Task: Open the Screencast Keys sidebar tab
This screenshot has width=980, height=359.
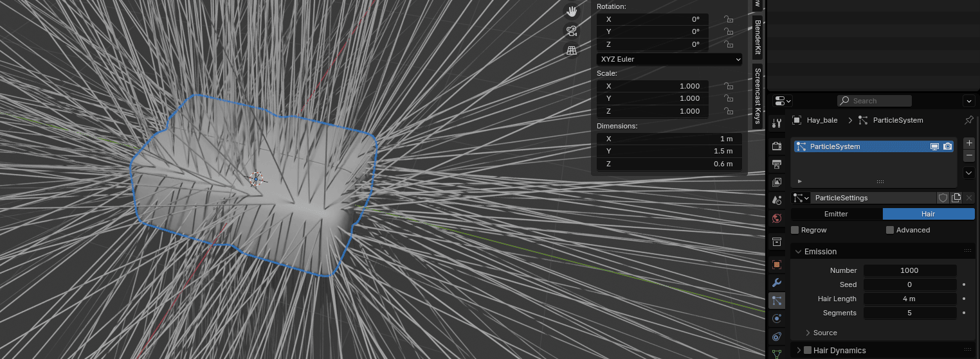Action: [758, 95]
